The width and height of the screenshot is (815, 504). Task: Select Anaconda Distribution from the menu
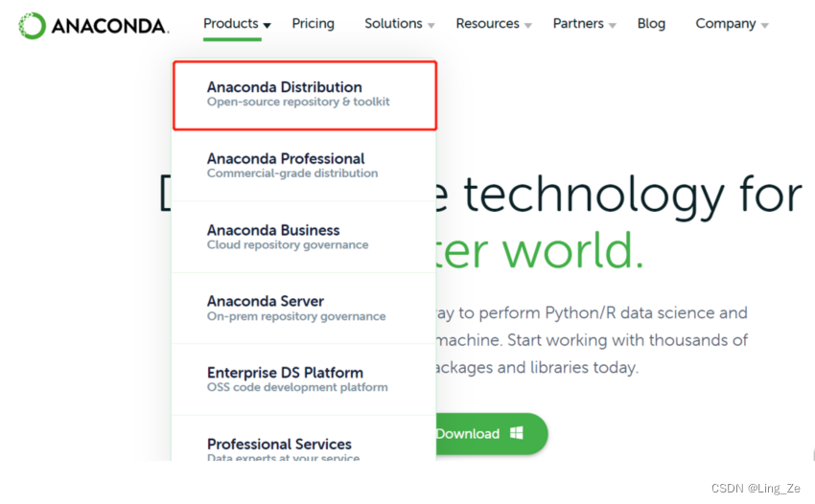click(x=305, y=95)
